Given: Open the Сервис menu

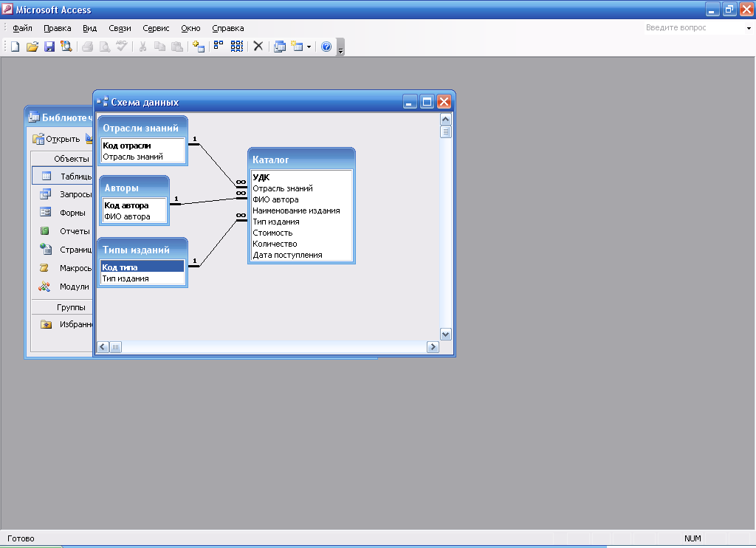Looking at the screenshot, I should point(156,28).
